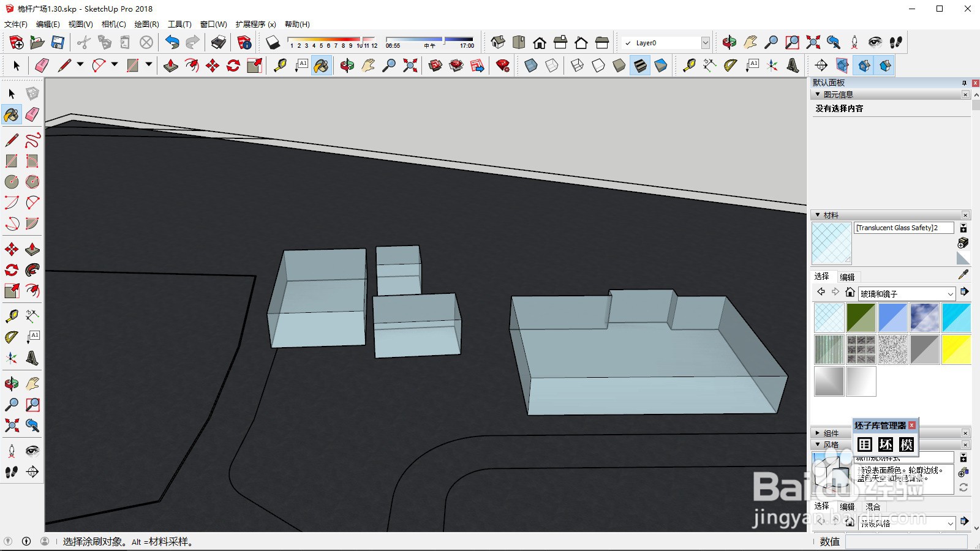This screenshot has width=980, height=551.
Task: Click the 坯 button in 坯子库管理器
Action: [x=886, y=444]
